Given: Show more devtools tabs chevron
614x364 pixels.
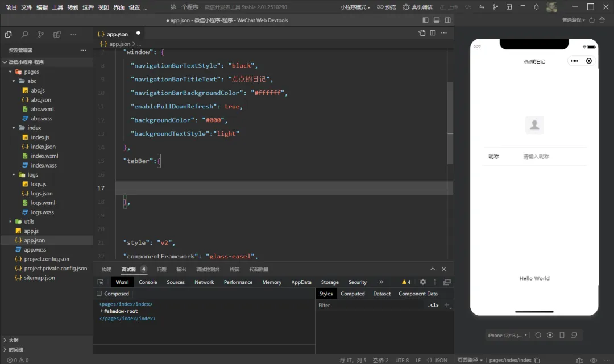Looking at the screenshot, I should point(381,282).
